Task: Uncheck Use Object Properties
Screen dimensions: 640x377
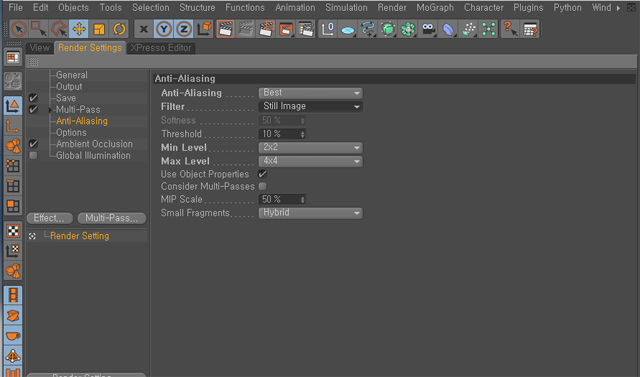Action: coord(262,174)
